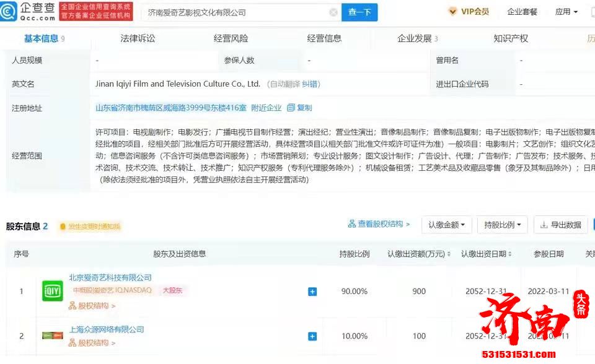Screen dimensions: 595x364
Task: Click the 查一下 search button
Action: (359, 12)
